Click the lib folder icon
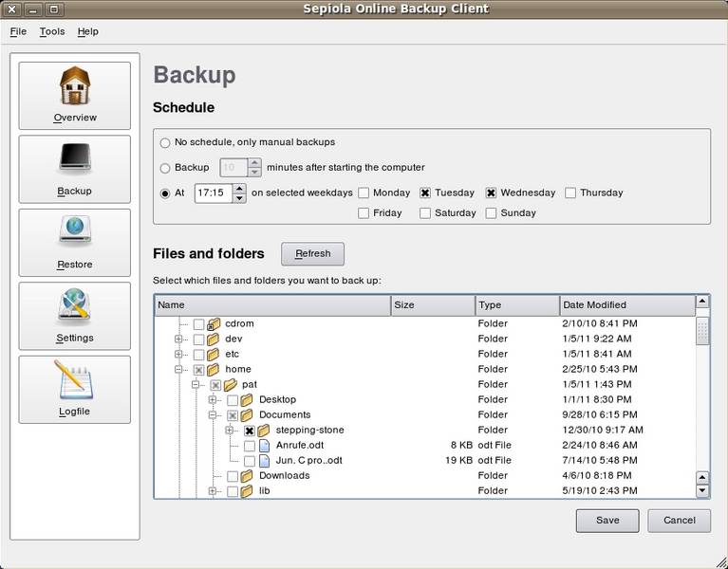 [x=247, y=491]
